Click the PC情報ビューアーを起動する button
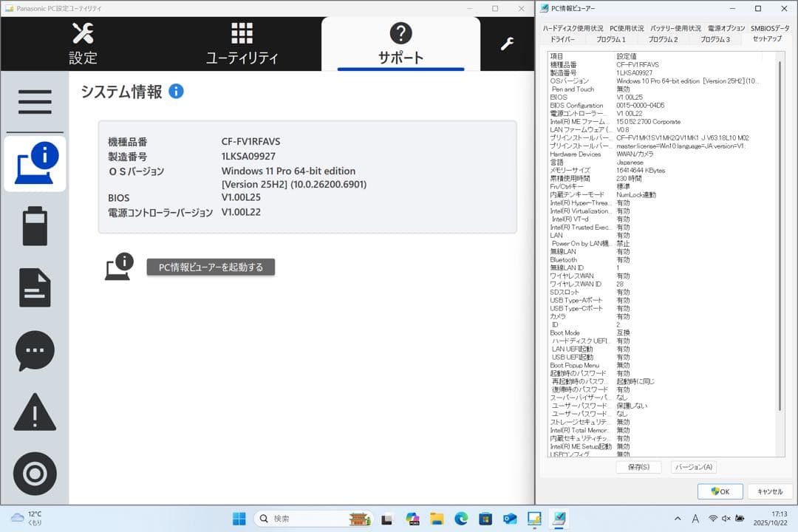 211,268
